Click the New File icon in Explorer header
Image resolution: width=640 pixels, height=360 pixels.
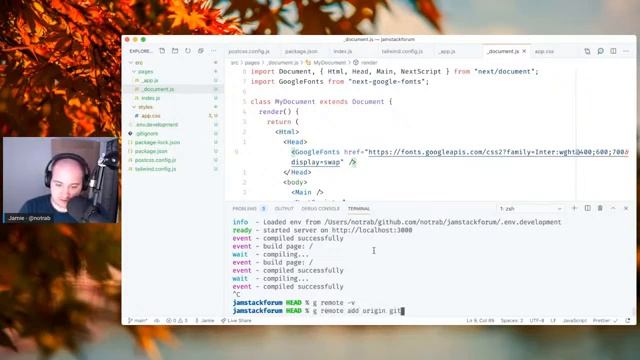pyautogui.click(x=162, y=51)
